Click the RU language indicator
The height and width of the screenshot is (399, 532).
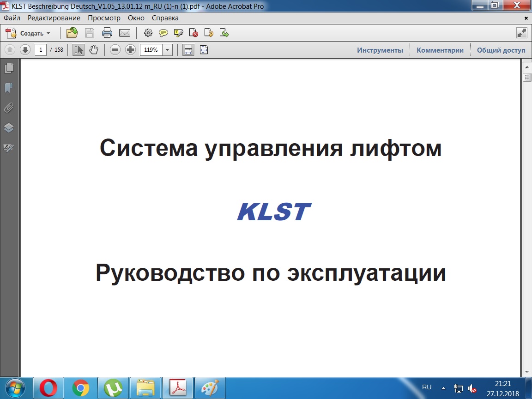pyautogui.click(x=427, y=387)
